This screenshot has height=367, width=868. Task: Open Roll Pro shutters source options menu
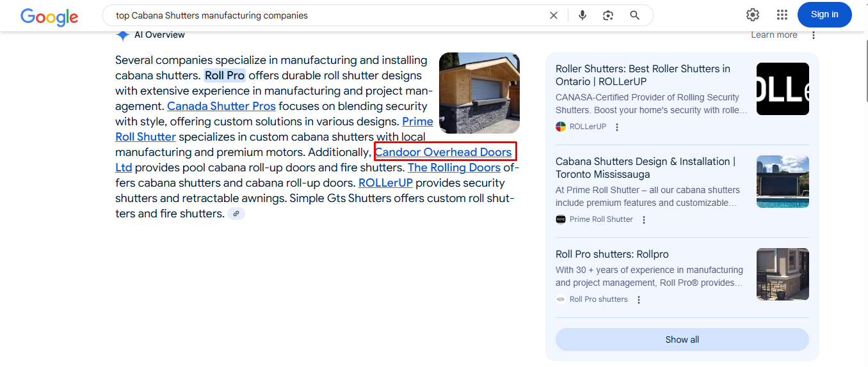(x=639, y=300)
